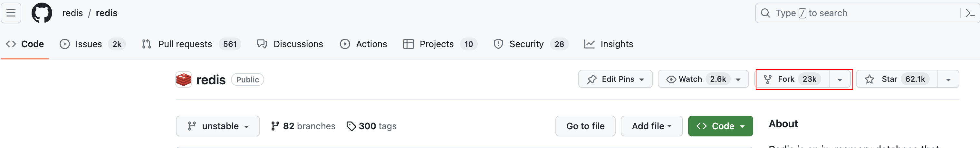Image resolution: width=980 pixels, height=148 pixels.
Task: Expand the Add file dropdown
Action: coord(651,126)
